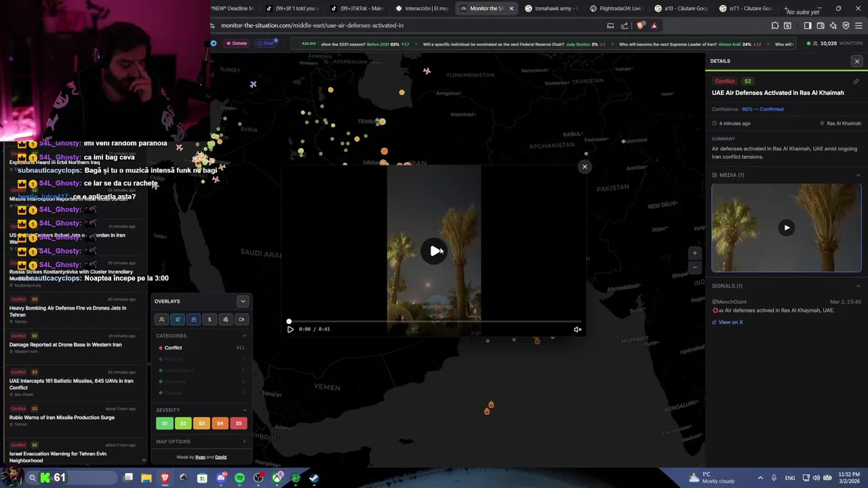Collapse the Signals (1) section
Image resolution: width=868 pixels, height=488 pixels.
click(858, 286)
